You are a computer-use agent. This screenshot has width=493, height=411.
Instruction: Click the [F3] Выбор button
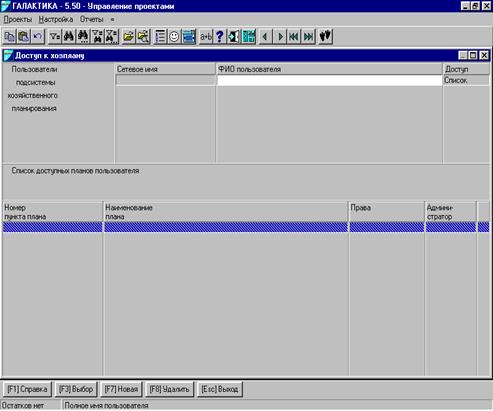click(76, 389)
